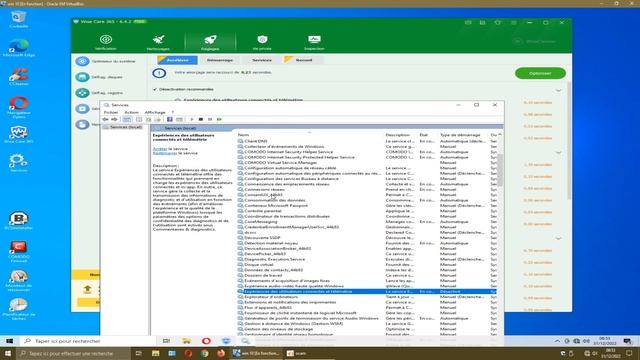Open the CCleaner desktop icon

click(18, 77)
